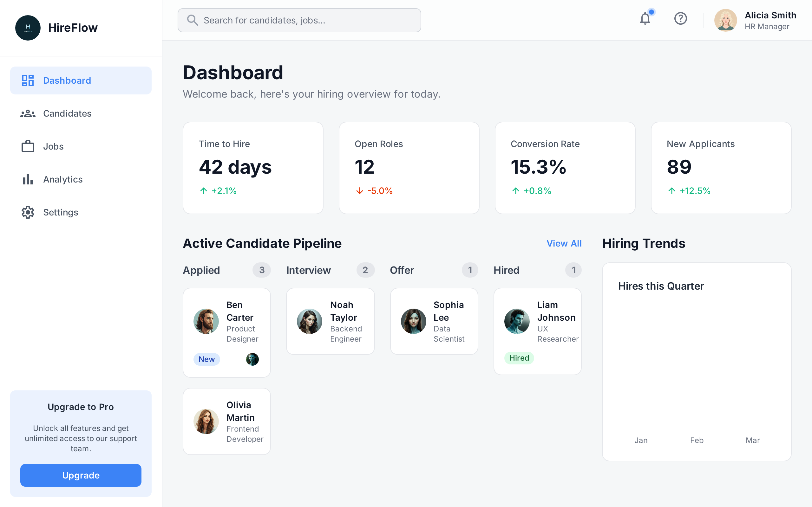
Task: Open the help question mark icon
Action: click(x=680, y=19)
